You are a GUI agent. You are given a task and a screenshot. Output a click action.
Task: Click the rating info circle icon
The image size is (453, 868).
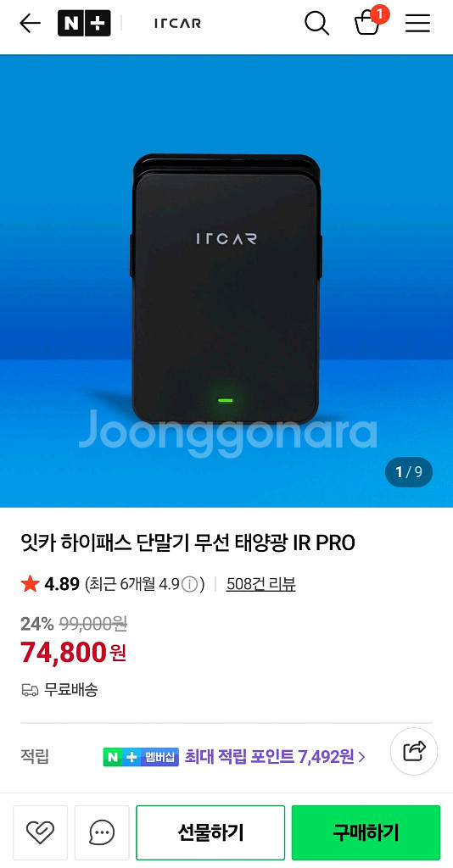(190, 584)
